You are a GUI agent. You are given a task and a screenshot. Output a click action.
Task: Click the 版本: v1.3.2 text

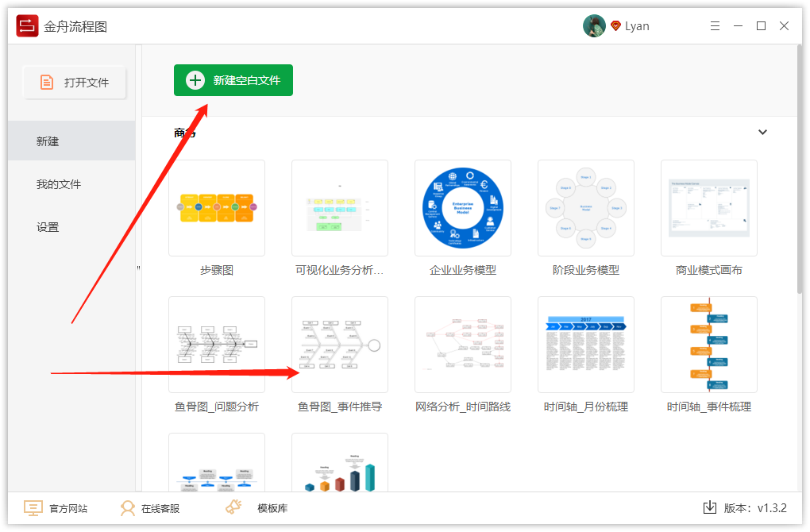[755, 508]
